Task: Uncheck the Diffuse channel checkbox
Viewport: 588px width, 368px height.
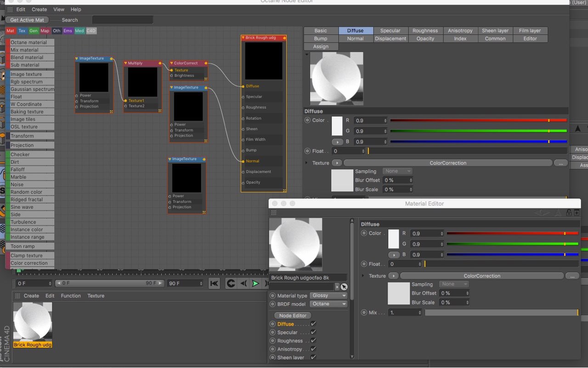Action: pyautogui.click(x=313, y=324)
